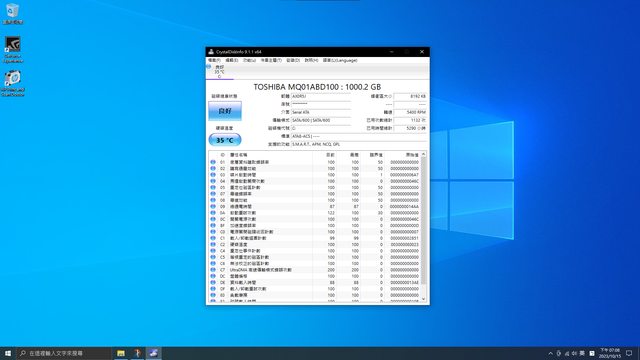The image size is (640, 360).
Task: Select the attribute row with ID C1
Action: 315,238
